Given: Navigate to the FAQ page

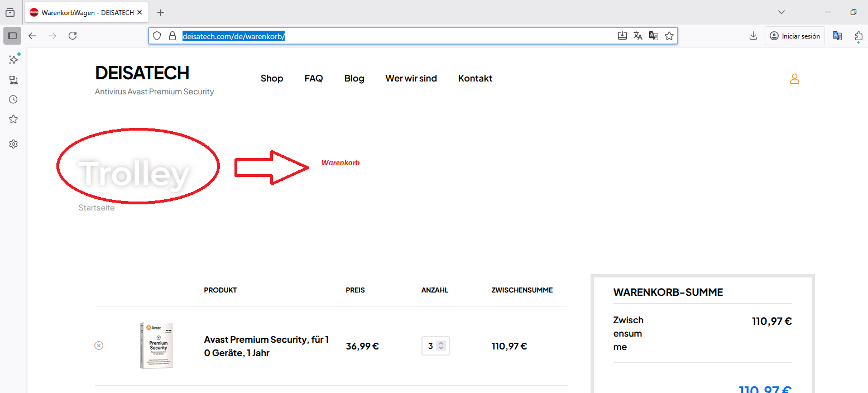Looking at the screenshot, I should [314, 79].
